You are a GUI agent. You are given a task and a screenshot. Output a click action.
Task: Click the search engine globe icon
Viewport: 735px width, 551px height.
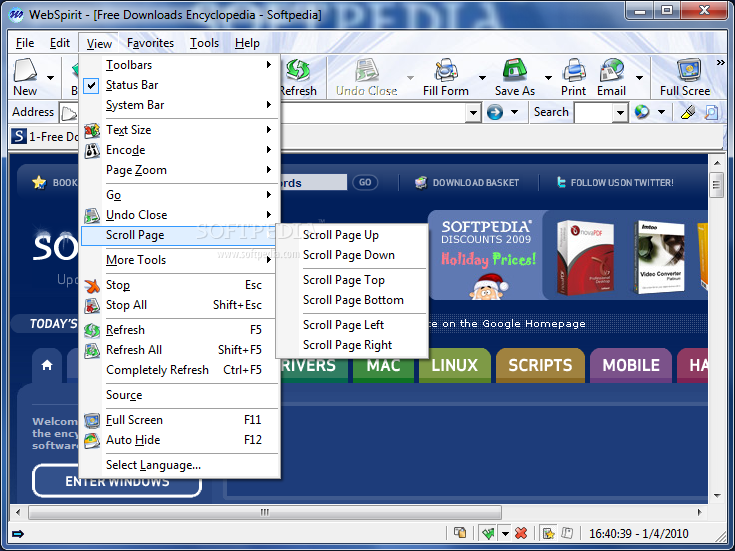[642, 112]
